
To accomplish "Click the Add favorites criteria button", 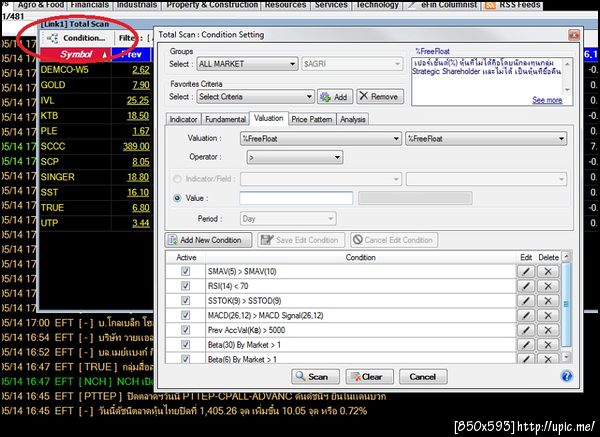I will click(334, 97).
